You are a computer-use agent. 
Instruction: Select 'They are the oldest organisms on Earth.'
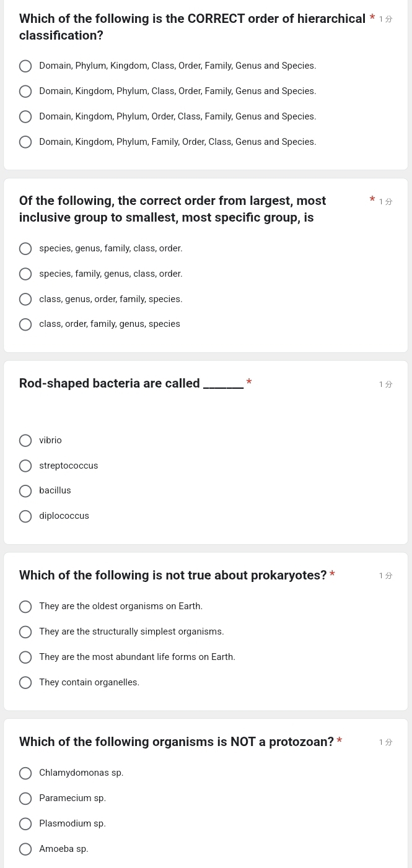[x=25, y=607]
